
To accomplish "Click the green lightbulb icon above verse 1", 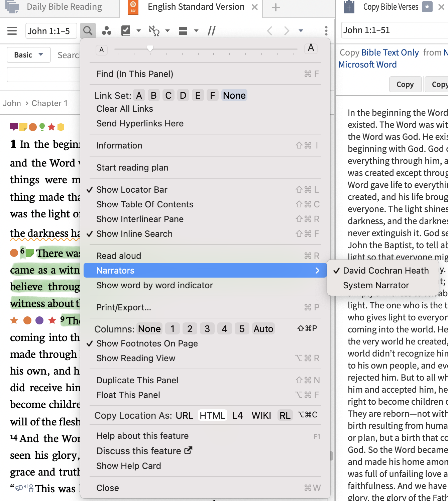I will point(42,127).
